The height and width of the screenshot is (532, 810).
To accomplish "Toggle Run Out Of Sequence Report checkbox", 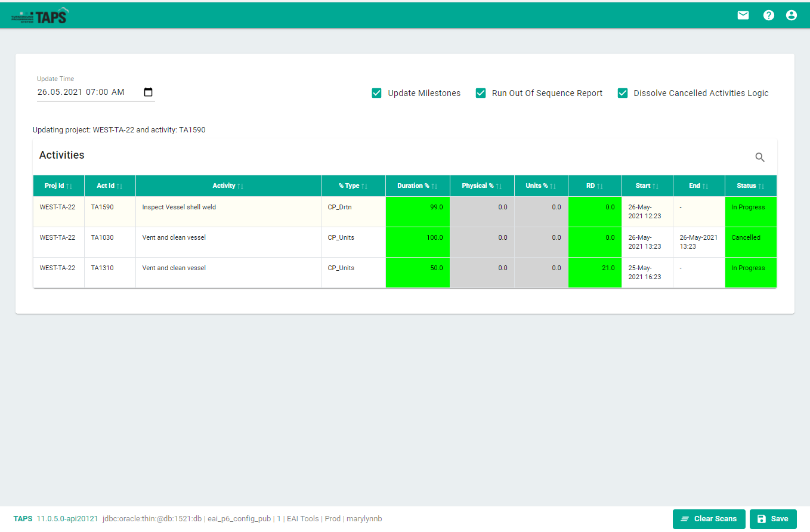I will [x=481, y=93].
